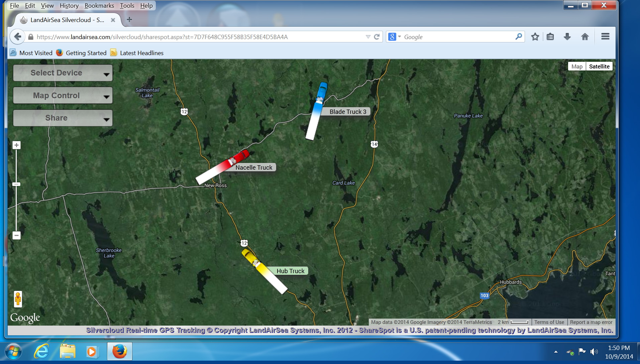Launch Internet Explorer from taskbar
This screenshot has width=640, height=364.
click(x=41, y=352)
